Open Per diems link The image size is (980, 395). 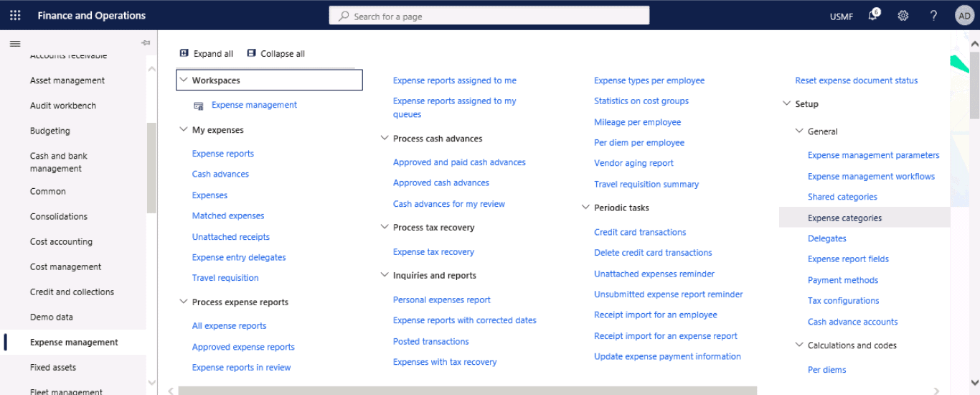[827, 371]
